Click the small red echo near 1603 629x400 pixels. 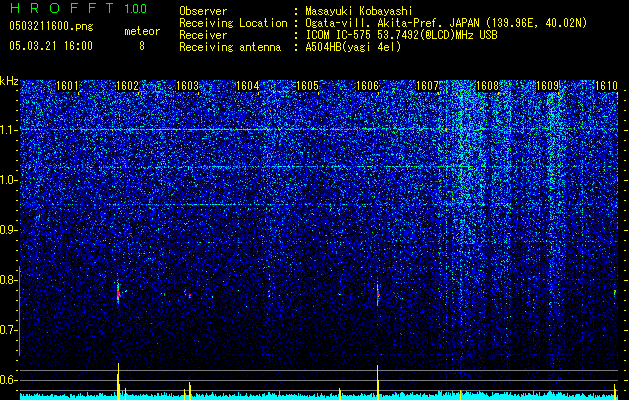point(189,296)
